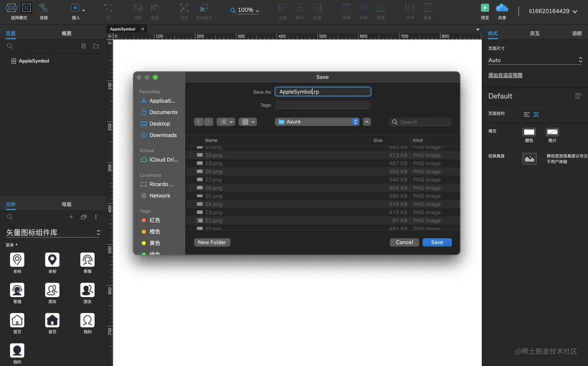Switch to the 概要 outline tab
The image size is (588, 366).
point(66,33)
